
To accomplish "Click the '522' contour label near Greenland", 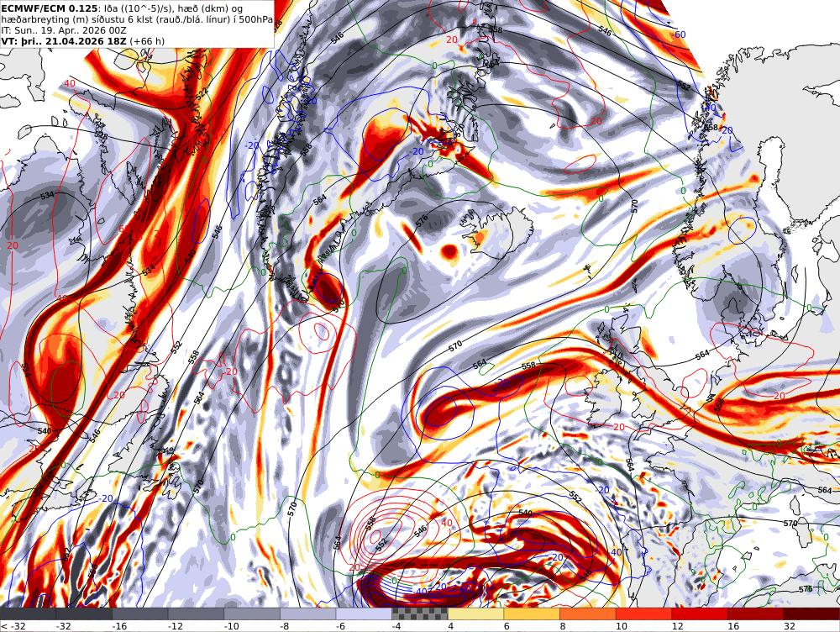I will pyautogui.click(x=202, y=94).
